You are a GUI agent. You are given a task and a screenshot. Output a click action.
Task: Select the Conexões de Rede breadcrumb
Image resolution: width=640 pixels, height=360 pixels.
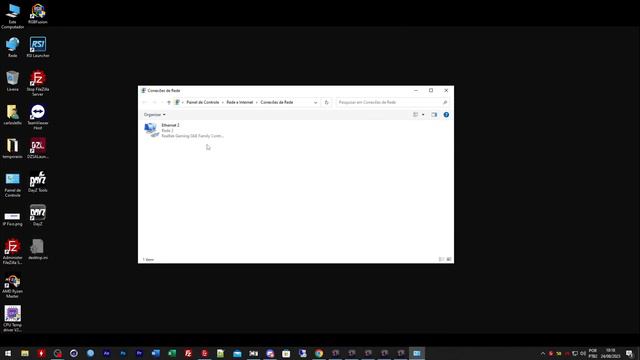277,102
